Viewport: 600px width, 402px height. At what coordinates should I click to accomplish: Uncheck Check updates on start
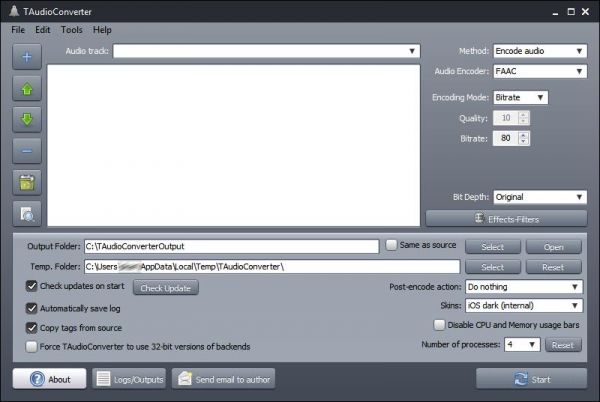(31, 286)
